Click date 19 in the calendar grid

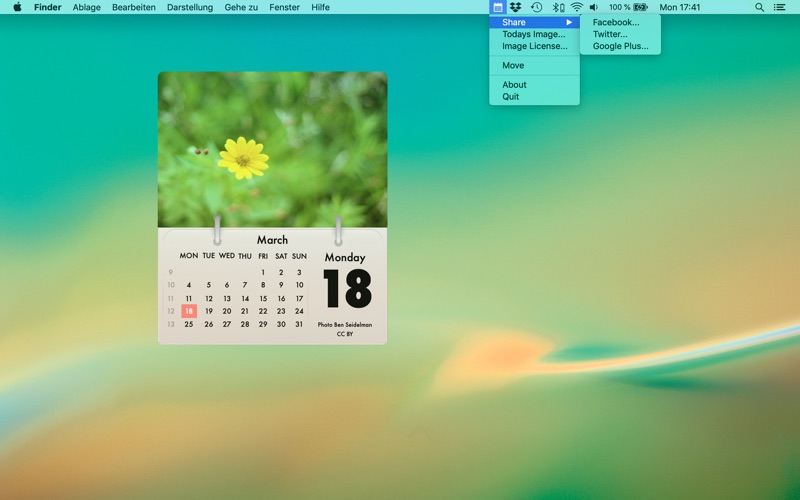[x=209, y=311]
